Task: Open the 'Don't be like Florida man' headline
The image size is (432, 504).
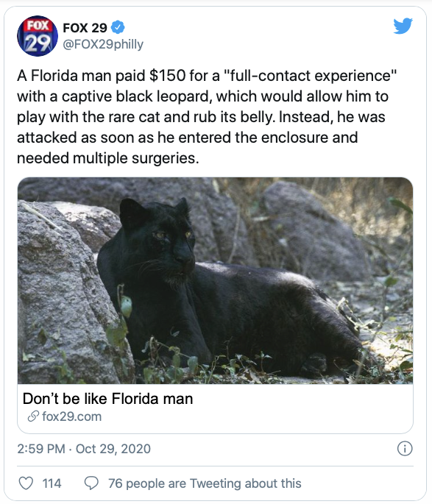Action: coord(108,399)
